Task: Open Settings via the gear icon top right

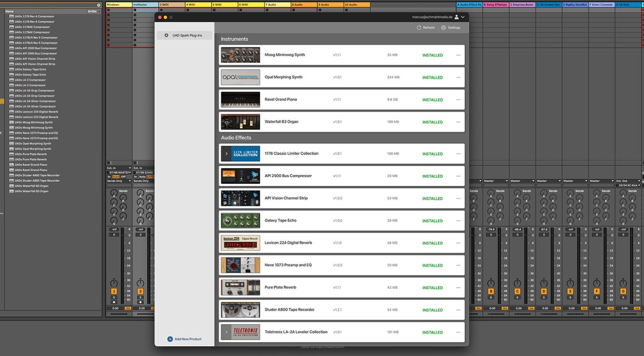Action: click(x=443, y=28)
